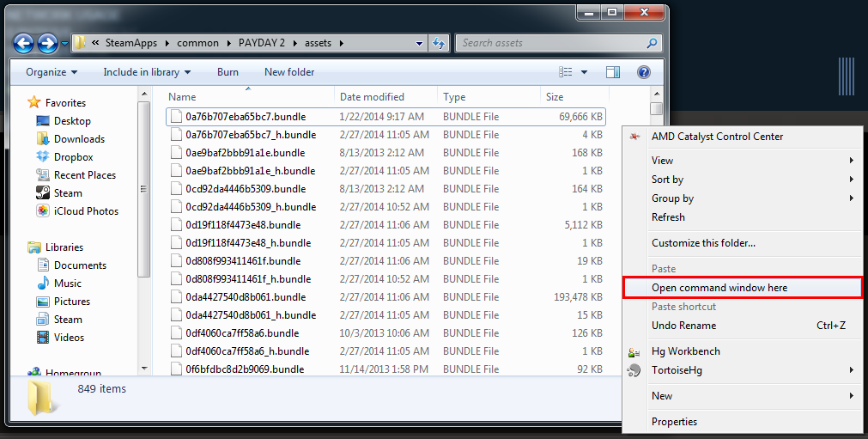868x439 pixels.
Task: Click the address bar refresh icon
Action: click(439, 43)
